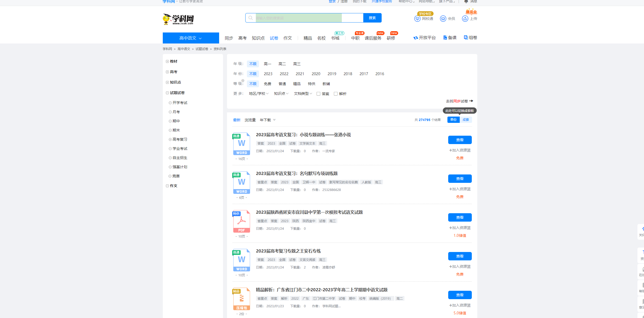Click the search magnifier icon
644x318 pixels.
pyautogui.click(x=251, y=18)
